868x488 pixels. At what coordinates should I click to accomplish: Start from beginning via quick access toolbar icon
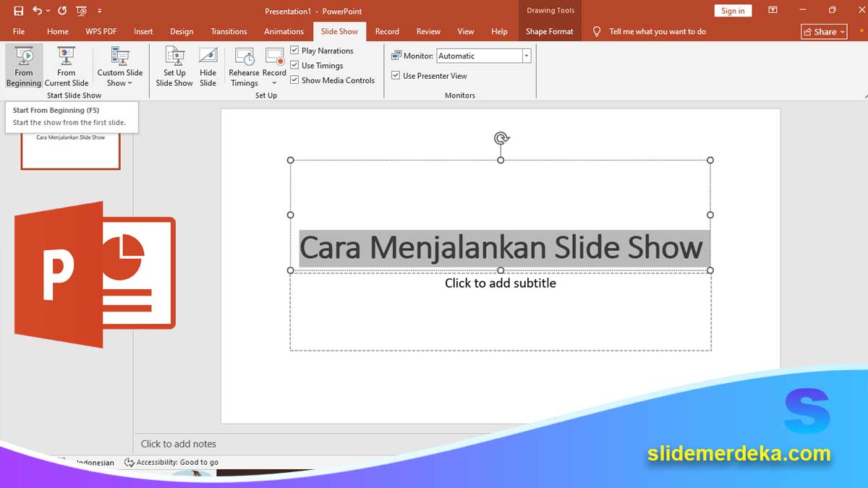(81, 11)
